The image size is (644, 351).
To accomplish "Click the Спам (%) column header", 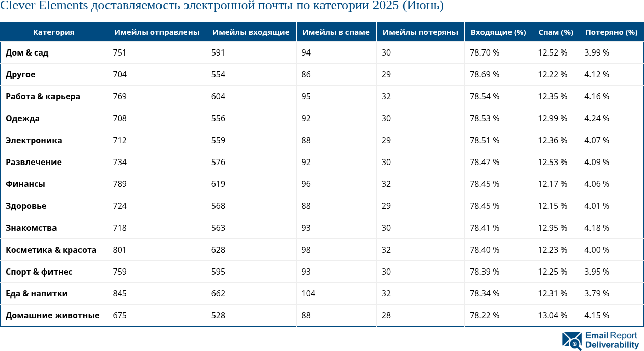I will (x=555, y=32).
